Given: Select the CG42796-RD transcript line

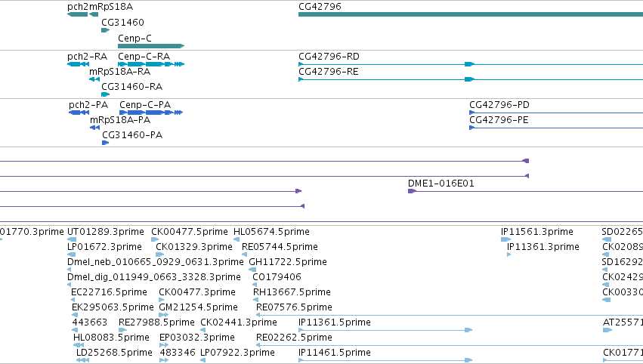Looking at the screenshot, I should pyautogui.click(x=471, y=64).
